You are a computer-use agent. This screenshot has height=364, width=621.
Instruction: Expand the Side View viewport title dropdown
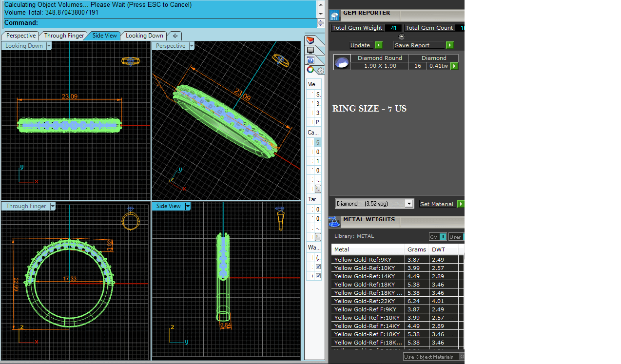pyautogui.click(x=187, y=207)
